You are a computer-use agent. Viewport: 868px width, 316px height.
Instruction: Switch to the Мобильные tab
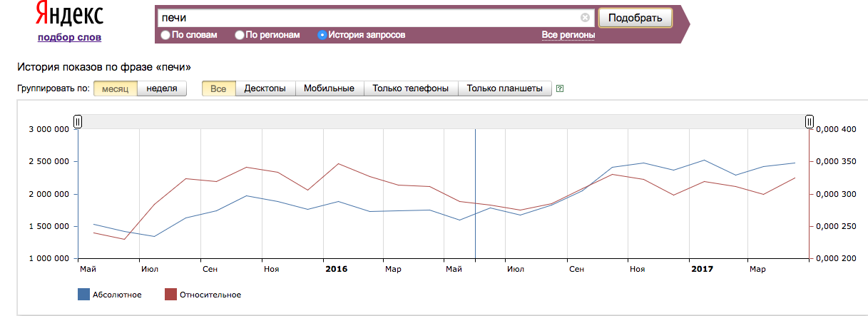[329, 88]
